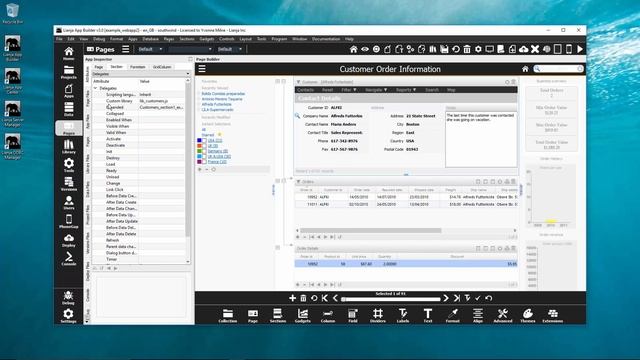Open the Projects workspace in sidebar
Viewport: 640px width, 360px height.
click(69, 72)
